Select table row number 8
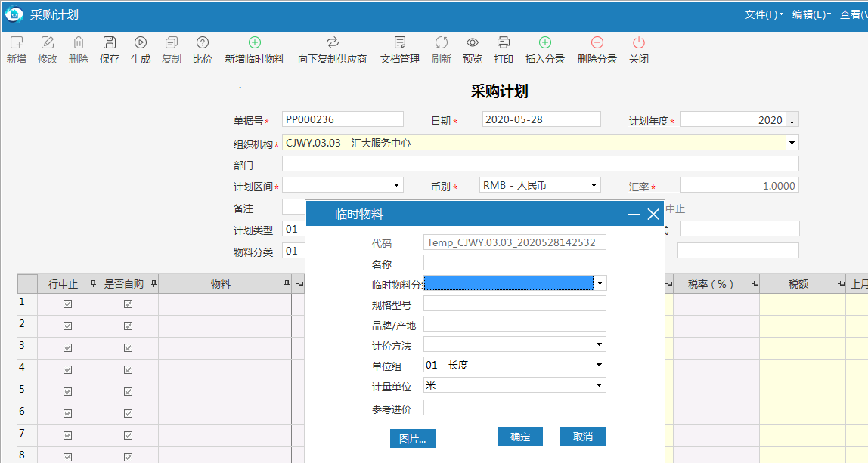868x463 pixels. click(x=27, y=455)
